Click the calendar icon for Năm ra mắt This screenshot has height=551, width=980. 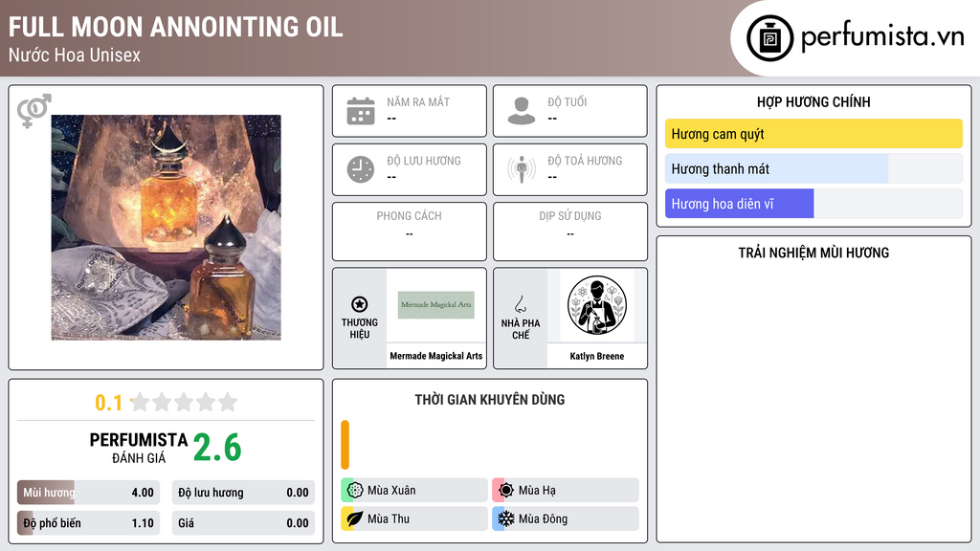point(361,111)
